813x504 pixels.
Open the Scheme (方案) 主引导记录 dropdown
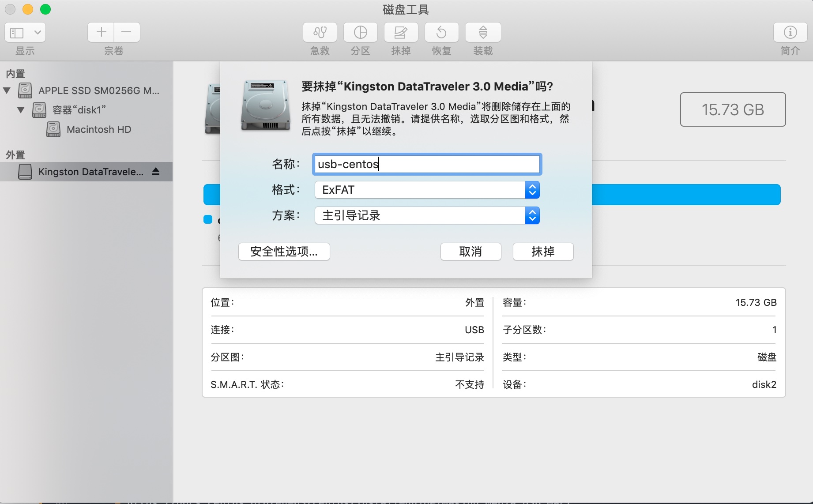pos(427,215)
